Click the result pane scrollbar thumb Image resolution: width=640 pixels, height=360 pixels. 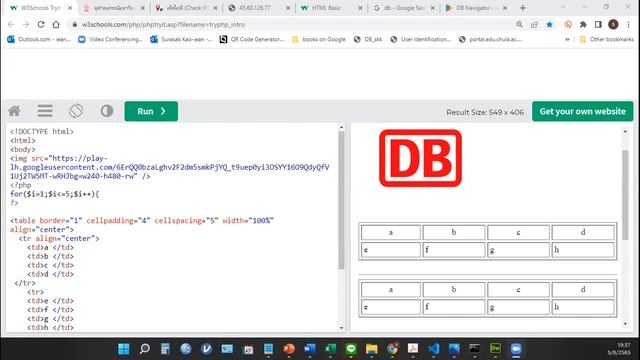coord(625,195)
